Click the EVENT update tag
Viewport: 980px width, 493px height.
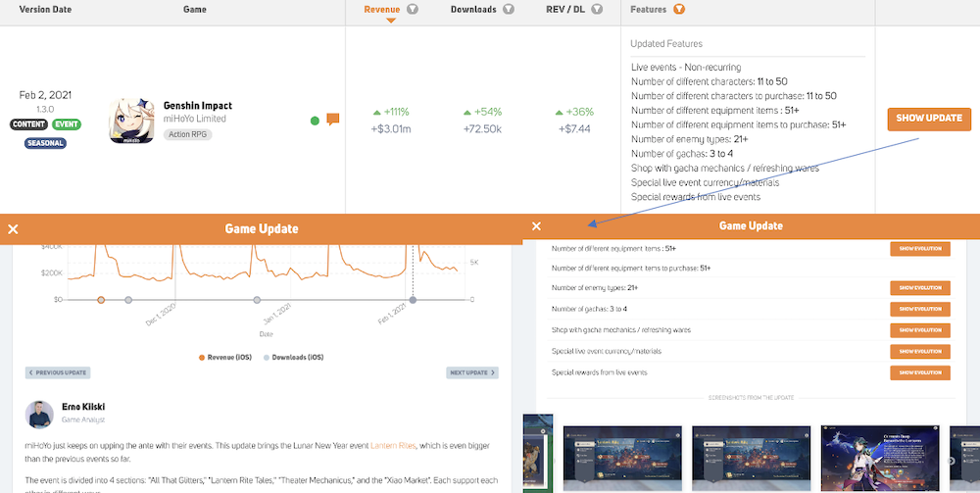[67, 124]
